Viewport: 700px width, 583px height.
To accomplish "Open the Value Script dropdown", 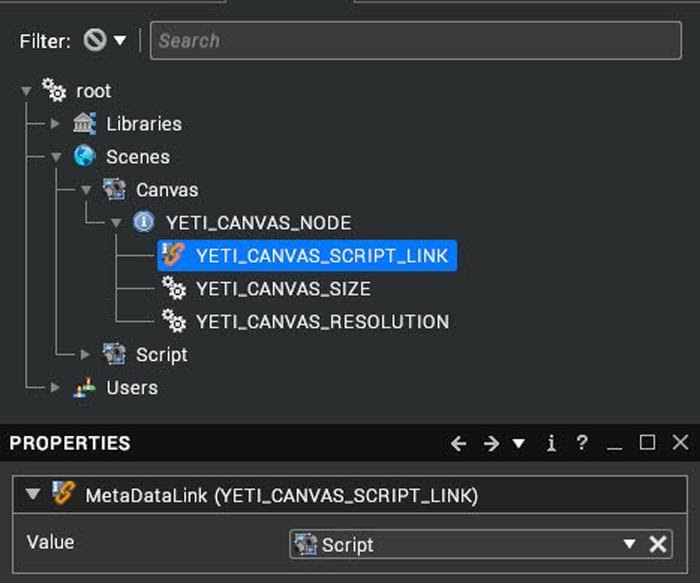I will [x=629, y=544].
